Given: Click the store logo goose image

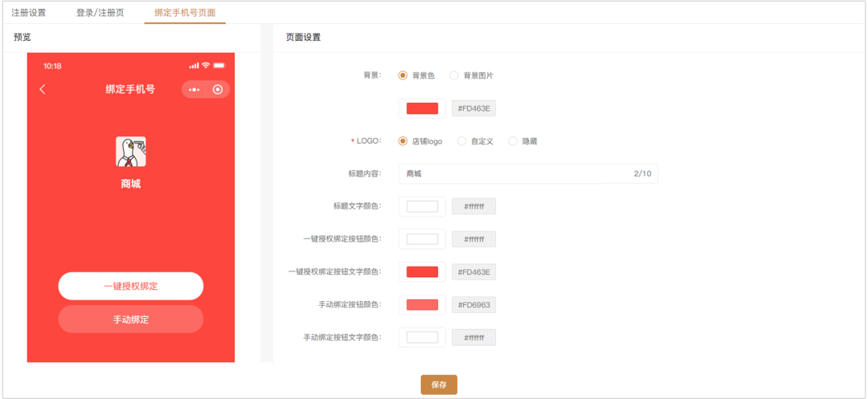Looking at the screenshot, I should [x=131, y=152].
